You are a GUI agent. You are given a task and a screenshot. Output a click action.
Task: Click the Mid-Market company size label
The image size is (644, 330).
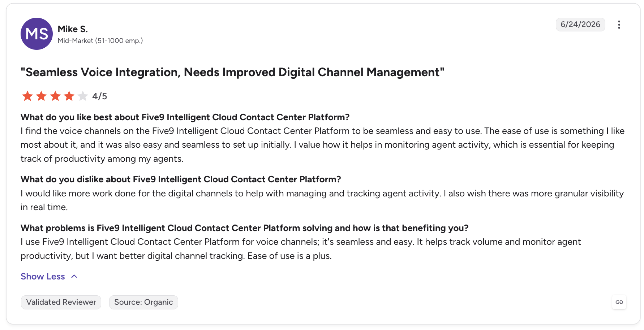click(100, 41)
